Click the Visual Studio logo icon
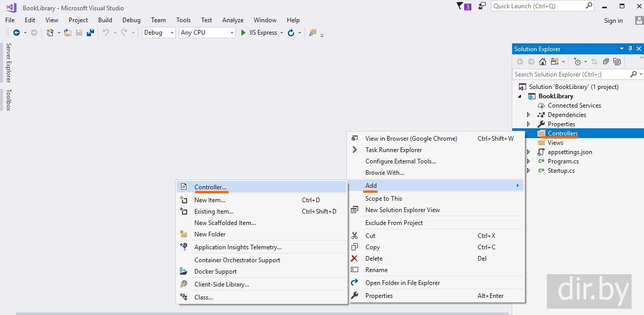 [x=11, y=7]
